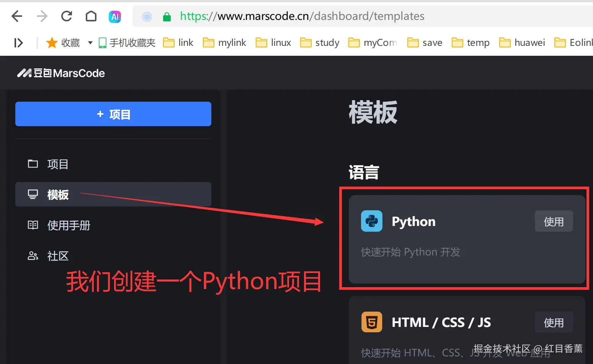Go back with the browser back arrow
593x364 pixels.
[17, 16]
